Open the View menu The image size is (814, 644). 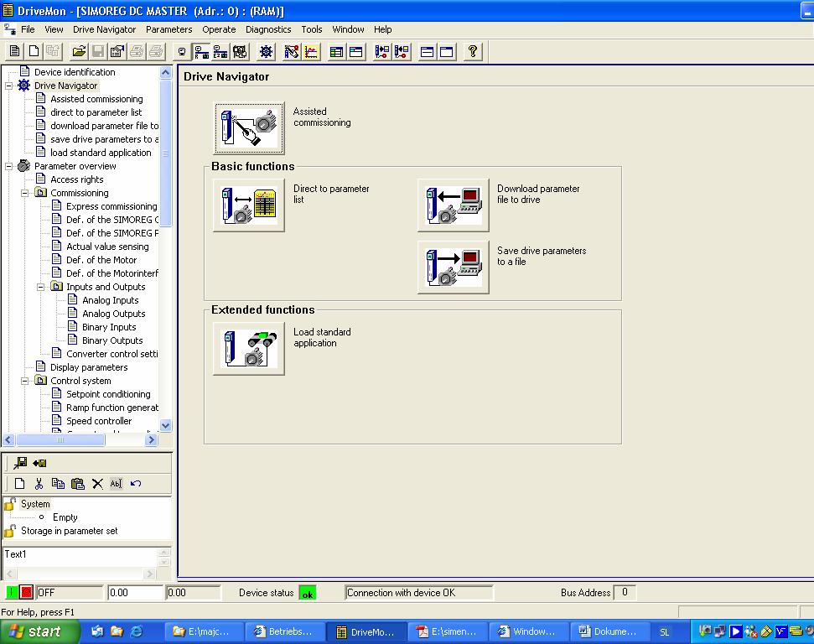(54, 29)
